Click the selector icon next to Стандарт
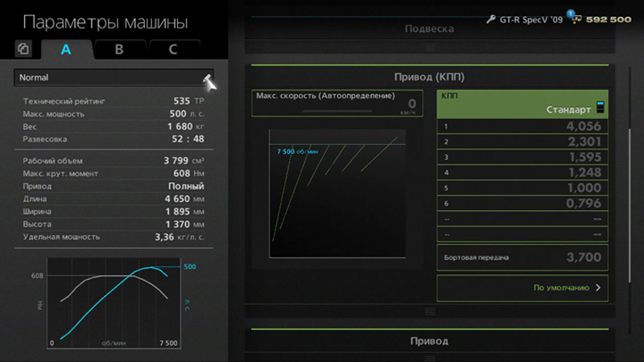 coord(600,107)
